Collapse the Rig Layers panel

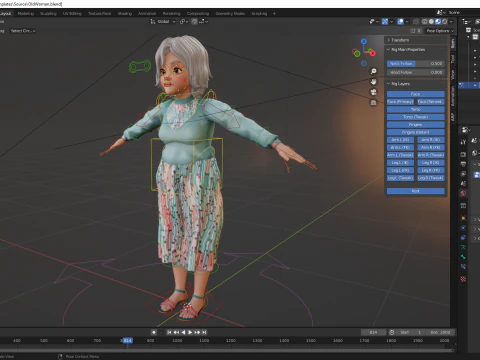point(416,84)
